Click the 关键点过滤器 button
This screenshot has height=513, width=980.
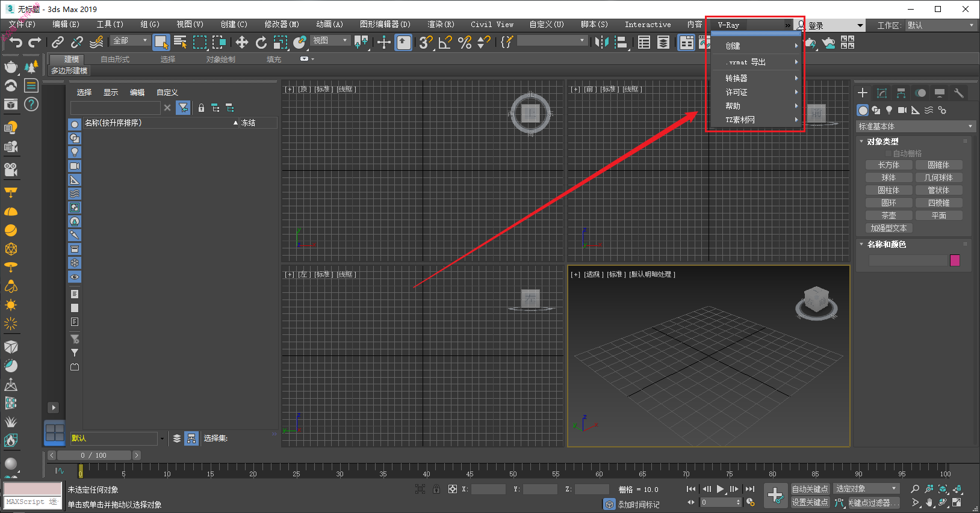(x=873, y=503)
